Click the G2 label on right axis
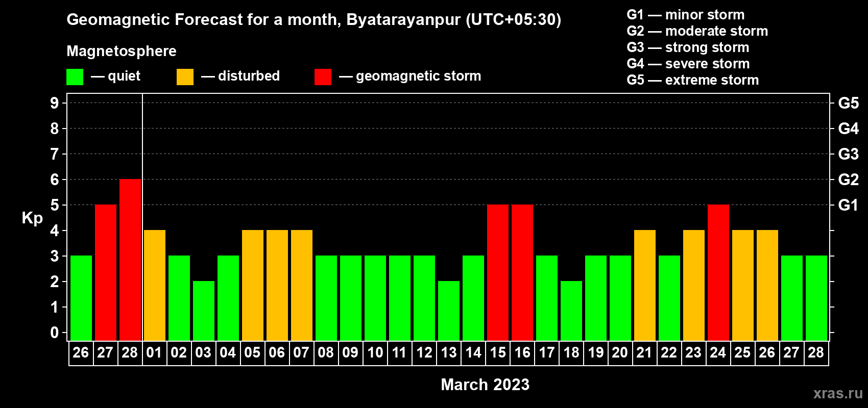868x408 pixels. 849,180
